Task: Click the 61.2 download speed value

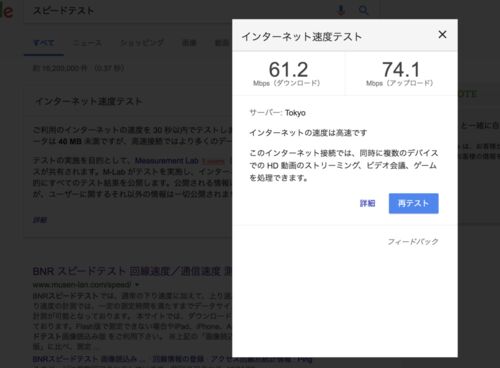Action: (x=288, y=70)
